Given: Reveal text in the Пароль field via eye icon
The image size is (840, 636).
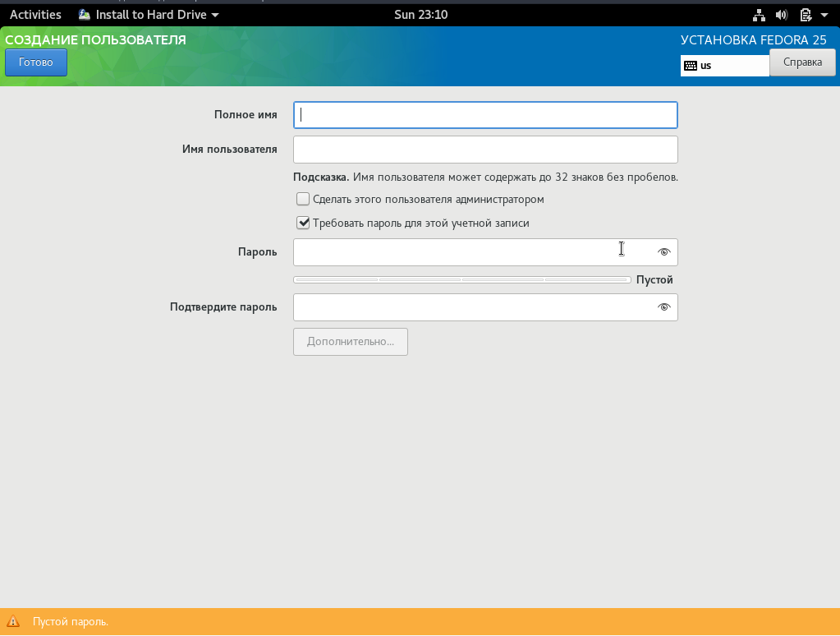Looking at the screenshot, I should pos(664,252).
